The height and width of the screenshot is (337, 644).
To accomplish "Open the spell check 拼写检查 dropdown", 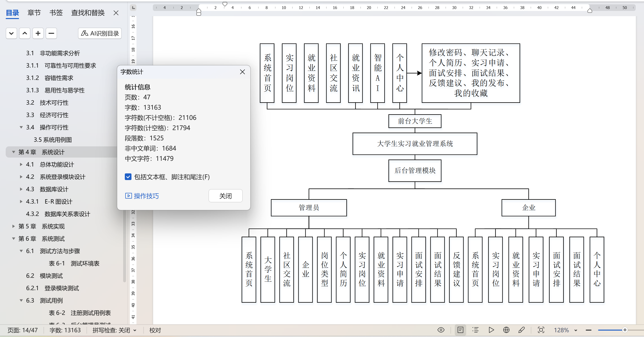I will click(135, 330).
